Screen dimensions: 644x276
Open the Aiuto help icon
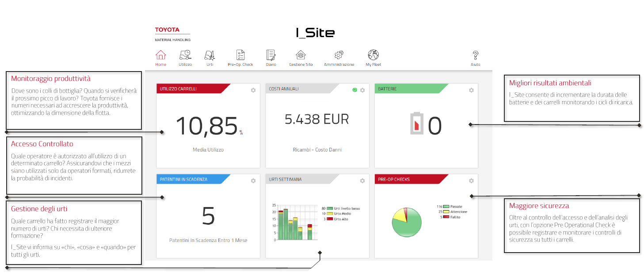[476, 55]
